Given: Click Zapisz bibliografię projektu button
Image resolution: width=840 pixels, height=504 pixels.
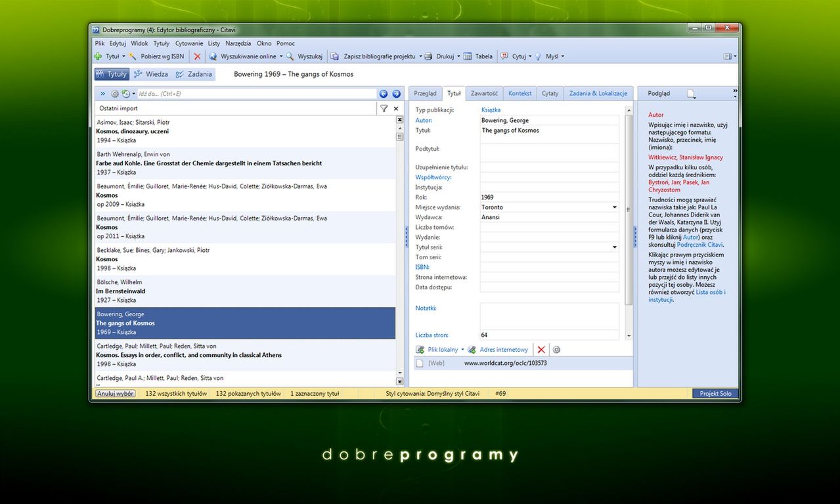Looking at the screenshot, I should (x=374, y=56).
